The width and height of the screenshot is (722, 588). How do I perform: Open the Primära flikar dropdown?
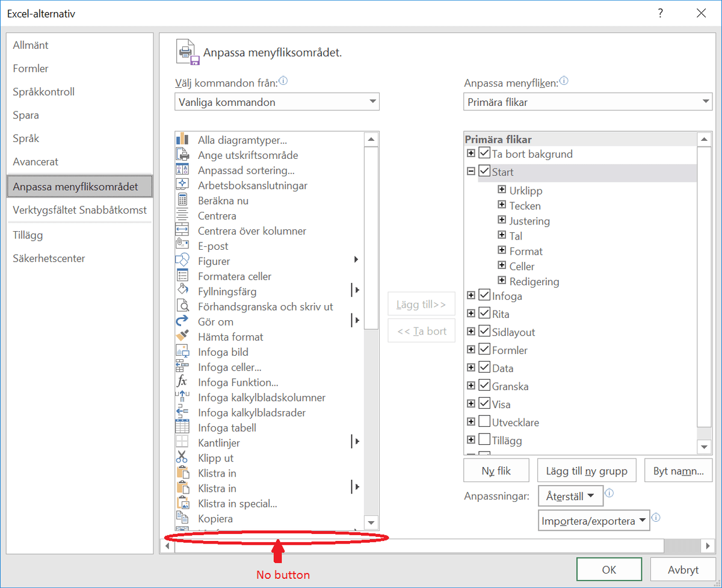click(588, 102)
